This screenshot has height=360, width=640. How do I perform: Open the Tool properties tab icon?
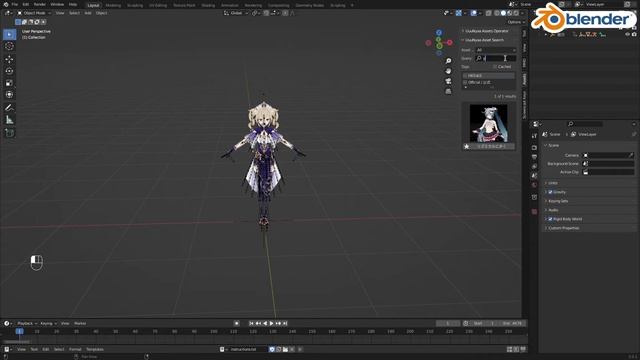click(x=534, y=136)
